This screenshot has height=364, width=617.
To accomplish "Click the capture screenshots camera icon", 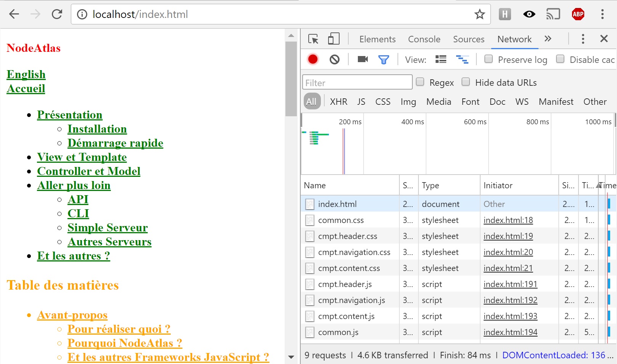I will (x=363, y=59).
